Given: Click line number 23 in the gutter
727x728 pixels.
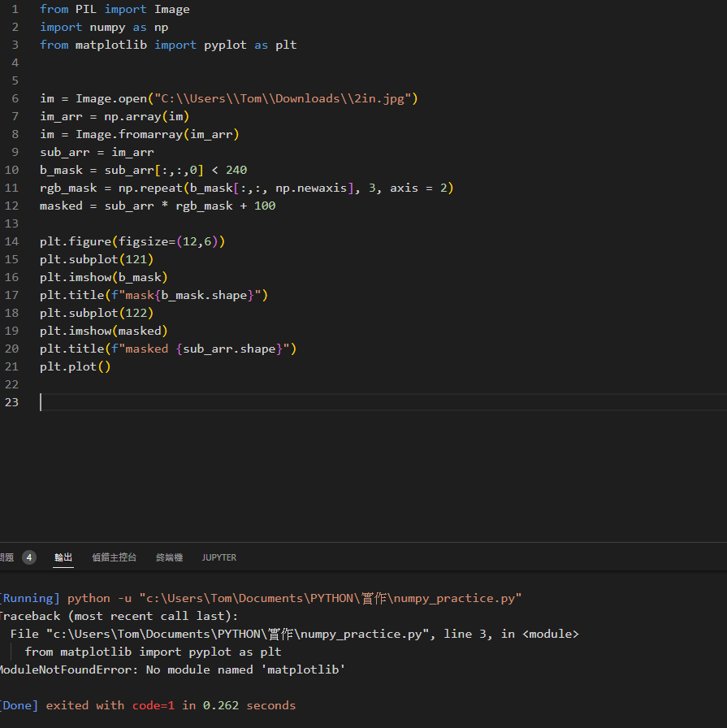Looking at the screenshot, I should tap(14, 401).
